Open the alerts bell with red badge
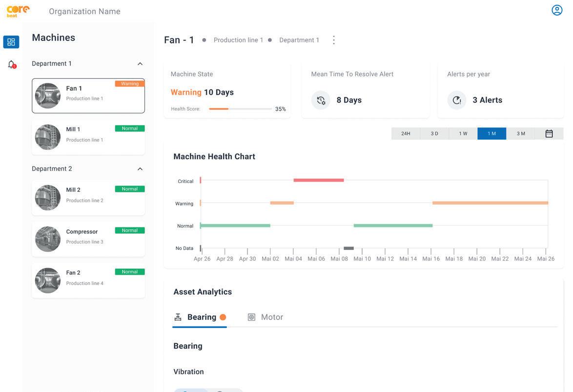The image size is (573, 392). [x=12, y=65]
